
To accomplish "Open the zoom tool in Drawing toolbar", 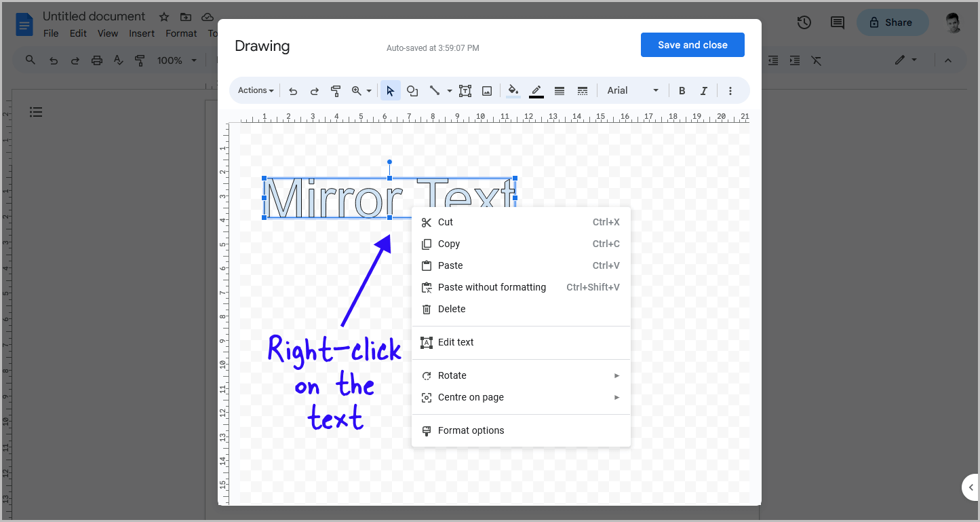I will point(357,90).
